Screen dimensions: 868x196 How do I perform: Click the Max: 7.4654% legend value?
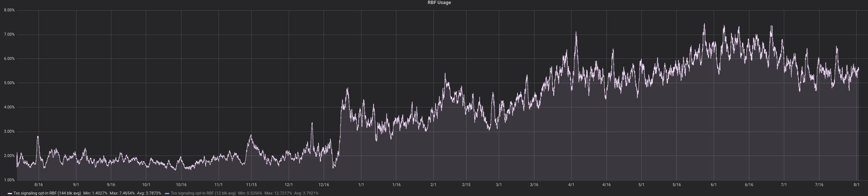click(122, 193)
